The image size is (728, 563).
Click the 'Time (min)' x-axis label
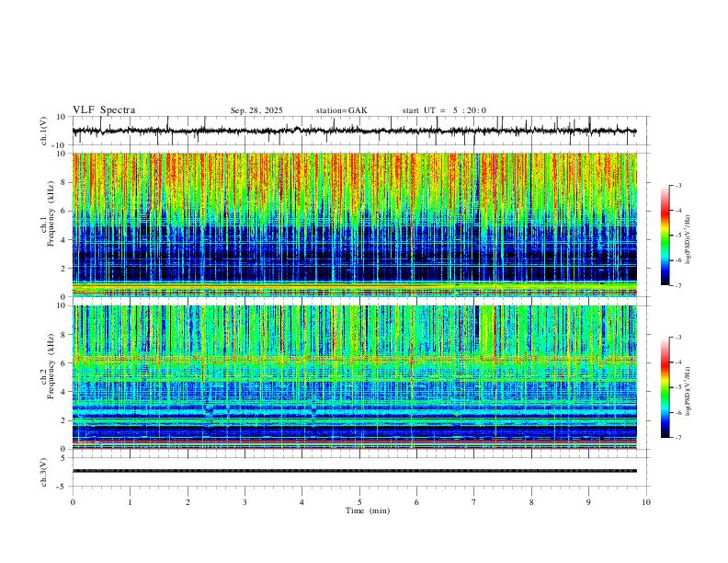coord(368,511)
